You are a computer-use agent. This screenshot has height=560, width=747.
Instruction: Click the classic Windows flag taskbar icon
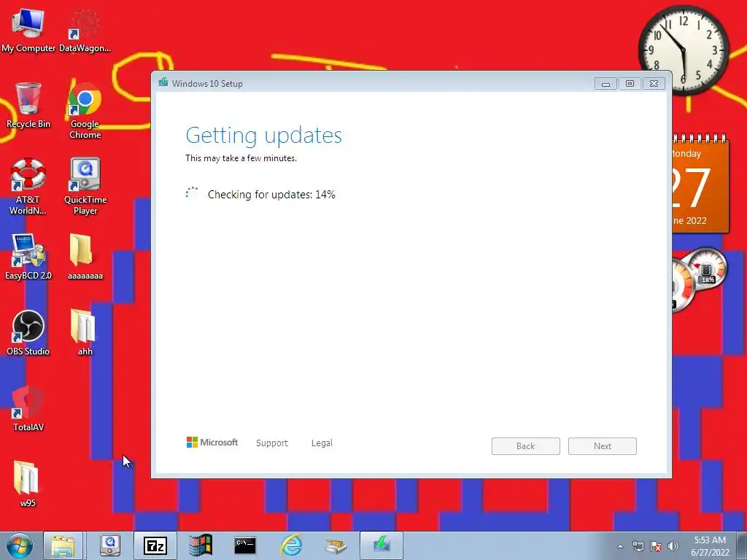[200, 545]
